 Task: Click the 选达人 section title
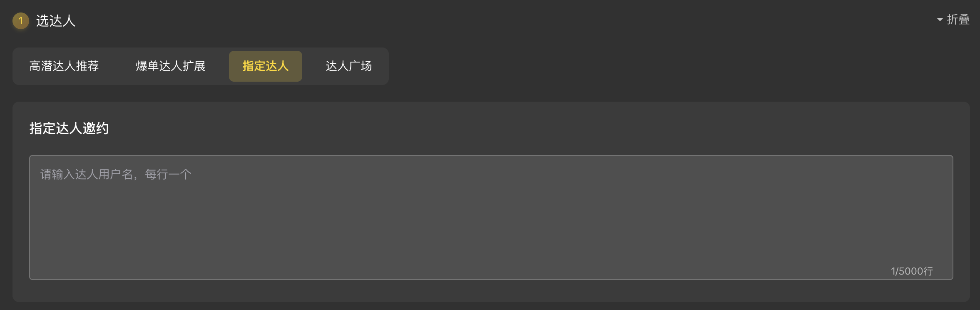click(56, 21)
